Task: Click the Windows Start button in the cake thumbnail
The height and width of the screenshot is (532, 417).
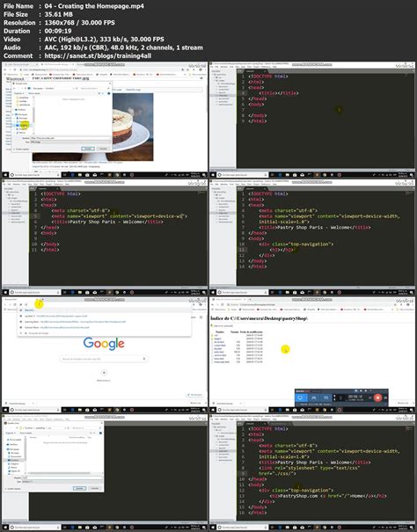Action: click(x=5, y=175)
